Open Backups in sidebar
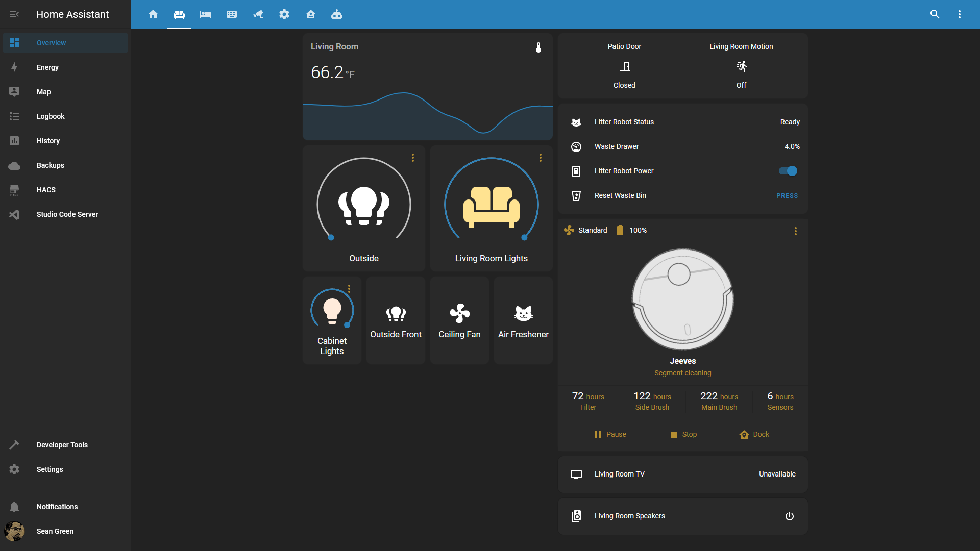980x551 pixels. point(65,165)
